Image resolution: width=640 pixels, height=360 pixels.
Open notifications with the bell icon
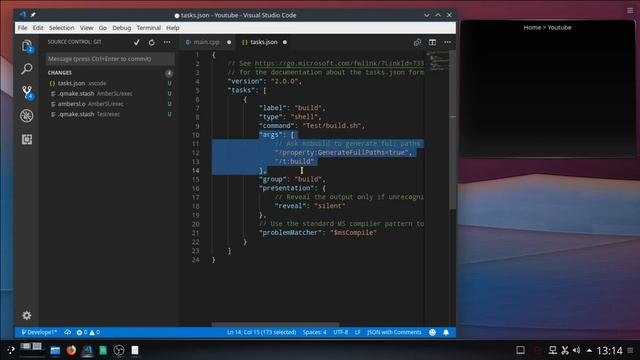446,332
